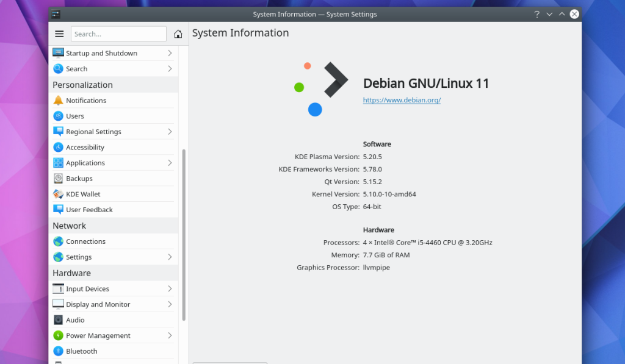Click the User Feedback icon
The image size is (625, 364).
tap(58, 210)
